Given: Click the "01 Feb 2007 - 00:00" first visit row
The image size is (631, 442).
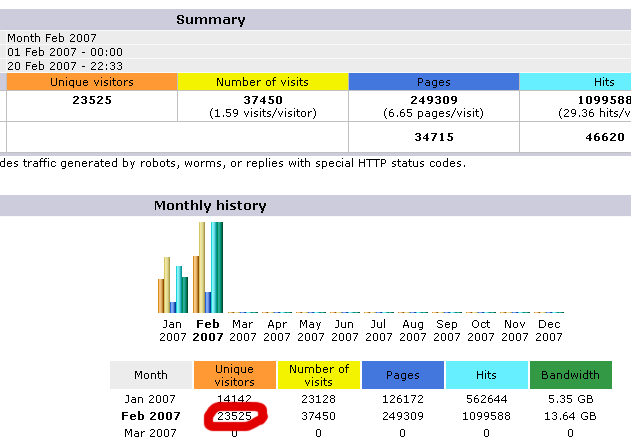Looking at the screenshot, I should [65, 52].
